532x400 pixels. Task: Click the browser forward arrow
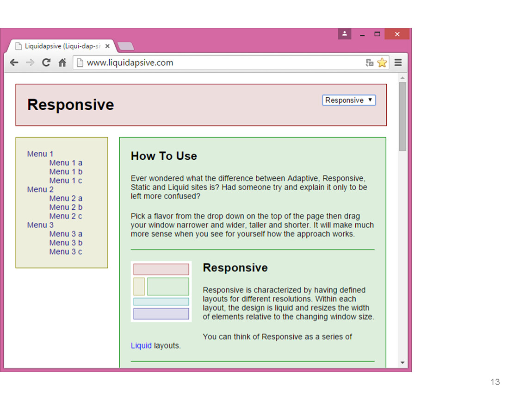30,62
